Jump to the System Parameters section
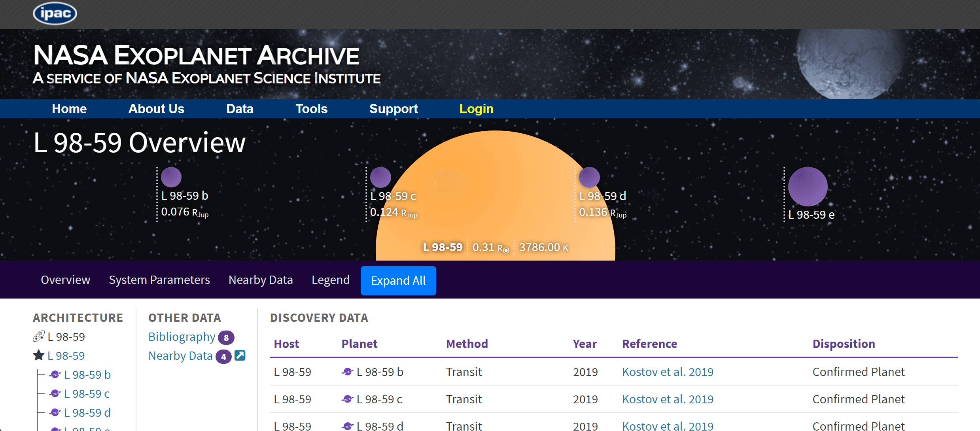Screen dimensions: 980x431 159,280
